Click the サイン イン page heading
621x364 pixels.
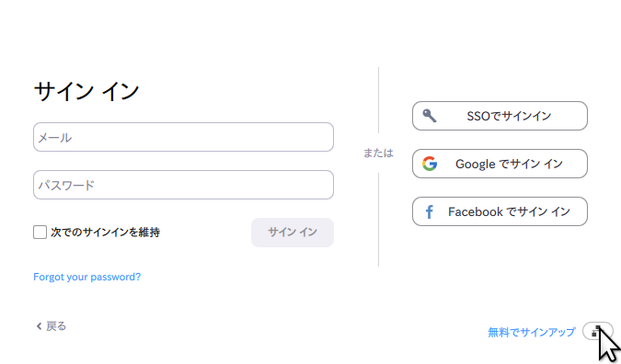coord(86,91)
